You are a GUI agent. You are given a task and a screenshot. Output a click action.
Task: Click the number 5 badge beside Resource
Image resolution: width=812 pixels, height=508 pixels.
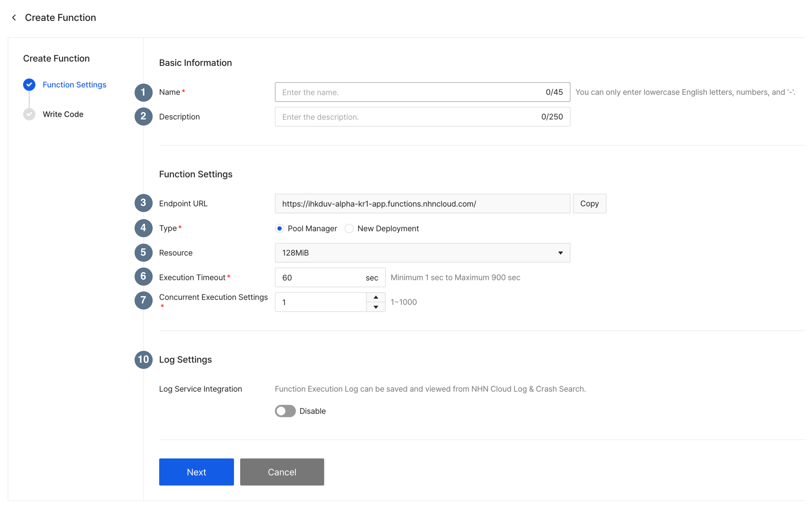pos(143,253)
